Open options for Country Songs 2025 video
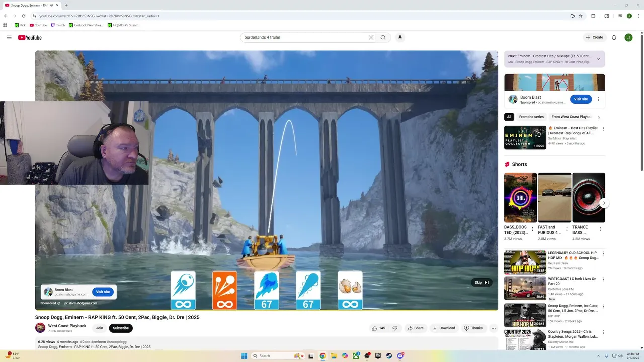Image resolution: width=644 pixels, height=362 pixels. pos(603,332)
